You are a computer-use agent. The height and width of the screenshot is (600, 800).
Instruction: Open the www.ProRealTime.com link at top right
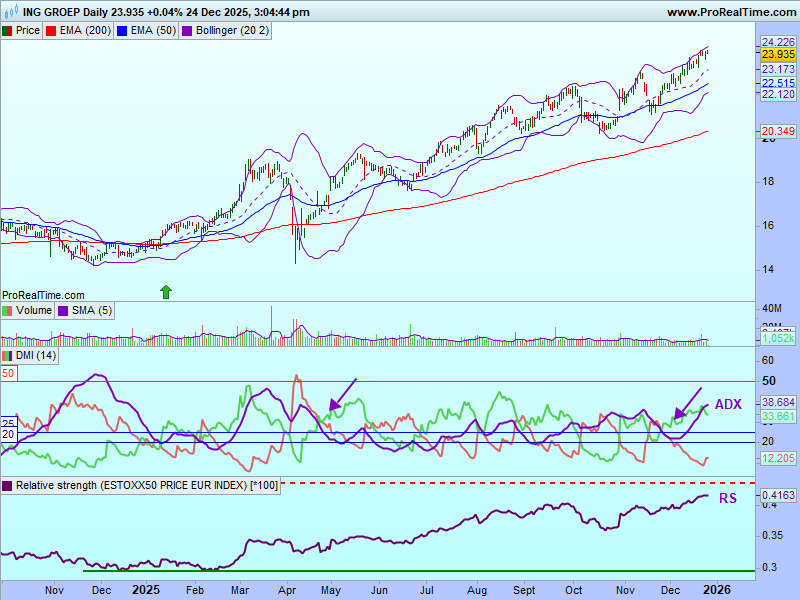731,12
